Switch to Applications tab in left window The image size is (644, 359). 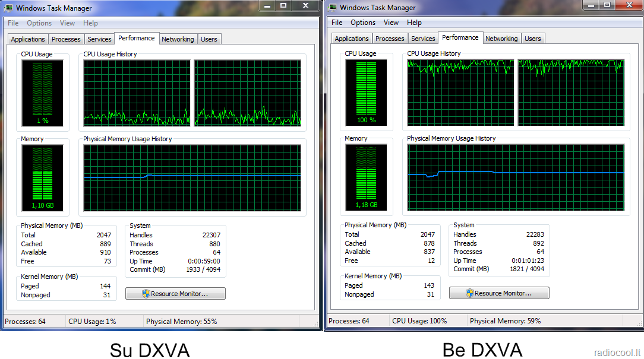pyautogui.click(x=28, y=39)
